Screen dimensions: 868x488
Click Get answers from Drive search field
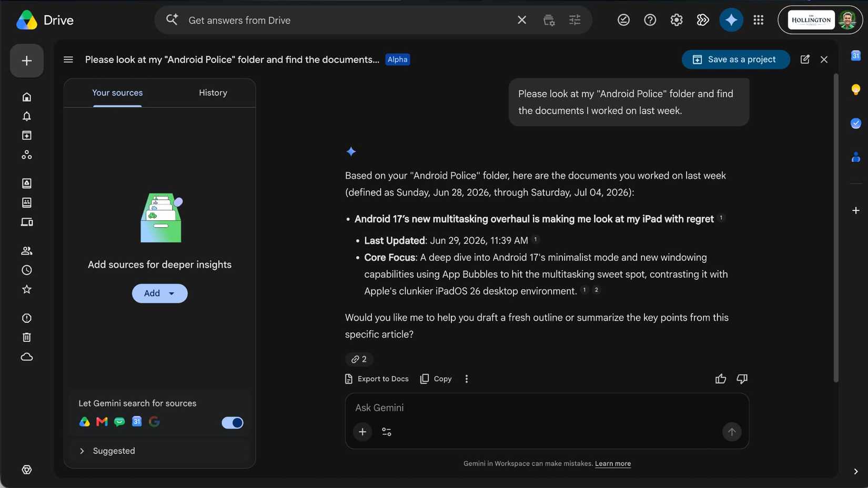tap(347, 20)
